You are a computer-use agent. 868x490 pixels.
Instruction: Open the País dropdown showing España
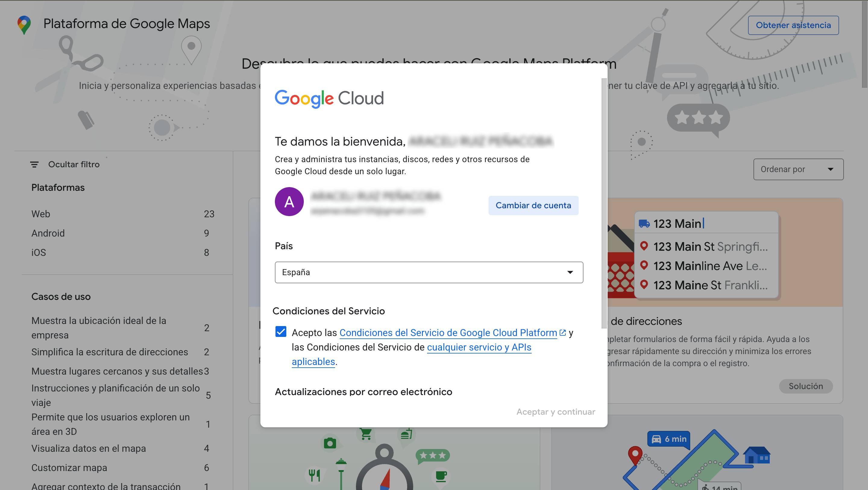tap(429, 272)
